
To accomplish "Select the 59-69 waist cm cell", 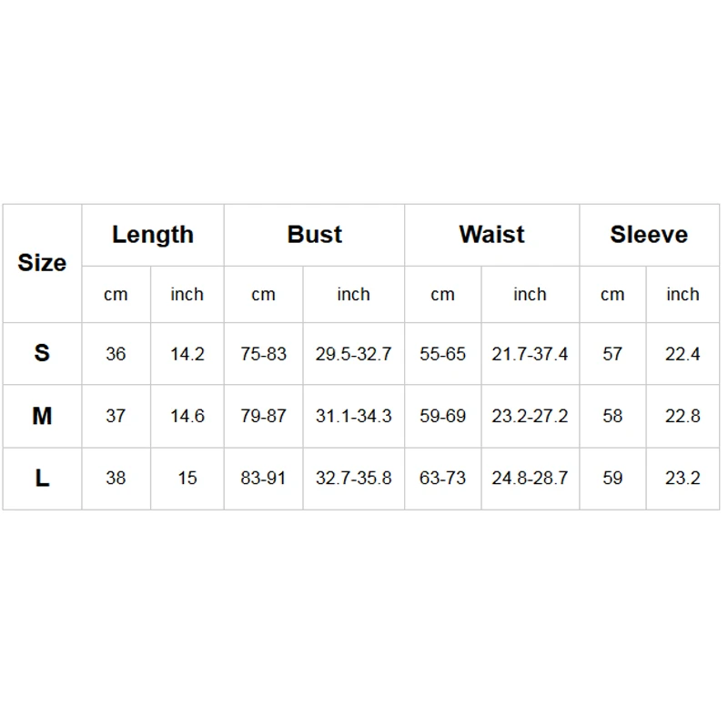I will 442,416.
